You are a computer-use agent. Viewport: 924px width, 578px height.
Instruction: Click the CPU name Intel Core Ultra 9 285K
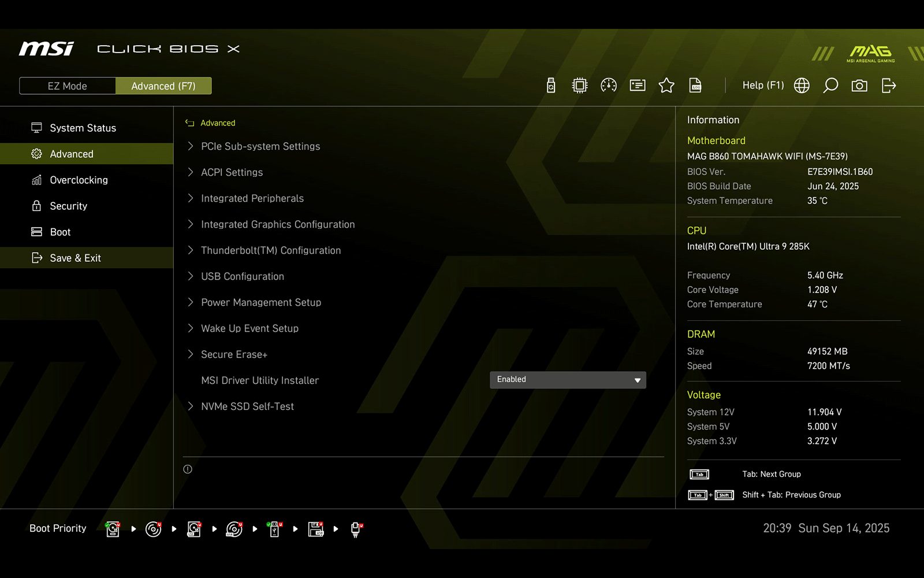748,246
